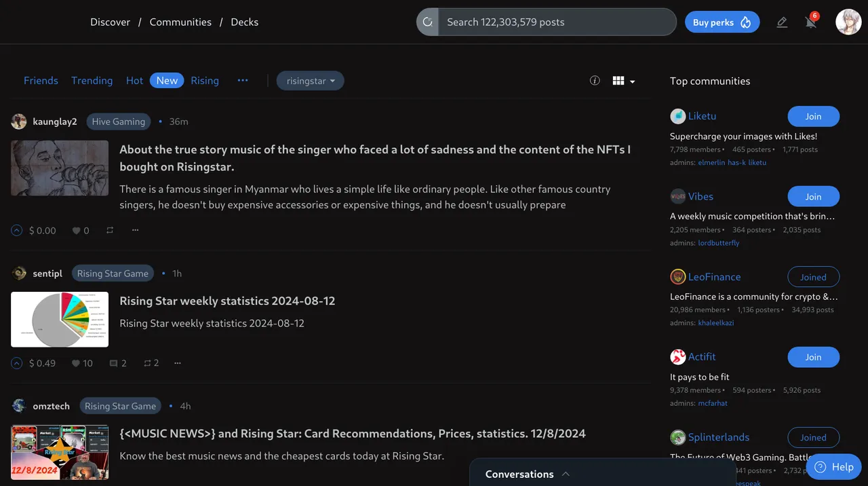The height and width of the screenshot is (486, 868).
Task: Open LeoFinance community logo
Action: (x=677, y=276)
